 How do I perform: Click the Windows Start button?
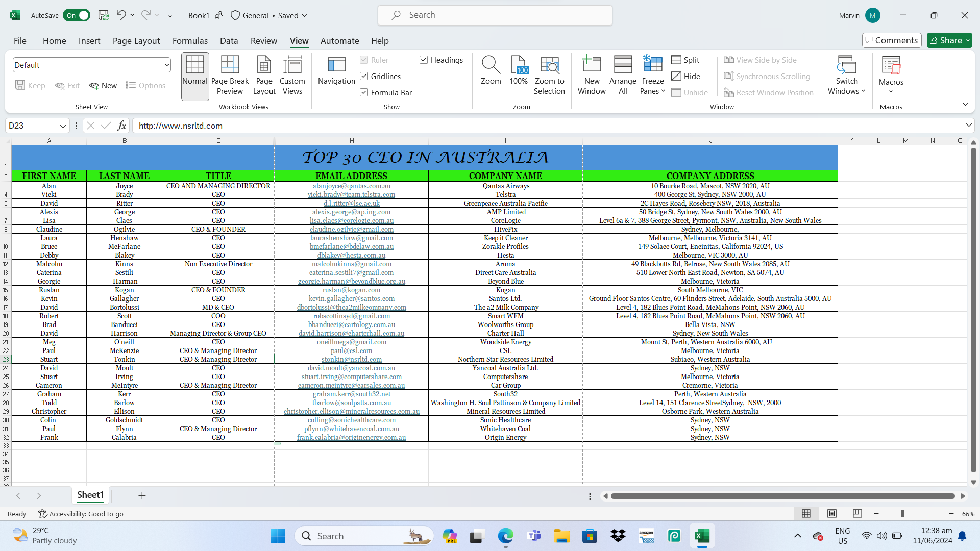(x=278, y=536)
